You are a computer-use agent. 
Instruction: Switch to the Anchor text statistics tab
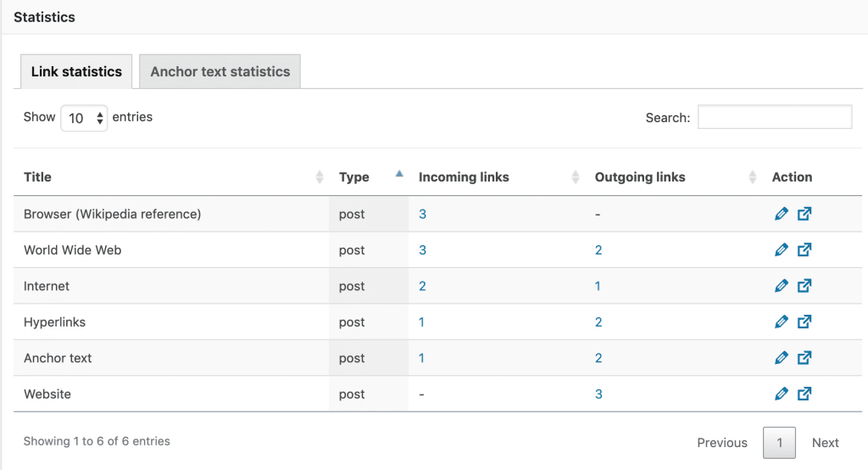pos(220,71)
